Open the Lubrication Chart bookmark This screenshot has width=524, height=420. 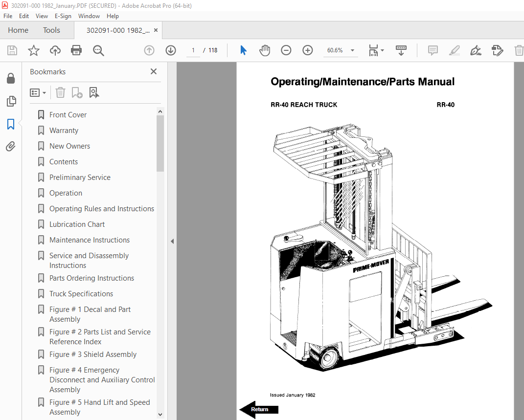pos(77,224)
